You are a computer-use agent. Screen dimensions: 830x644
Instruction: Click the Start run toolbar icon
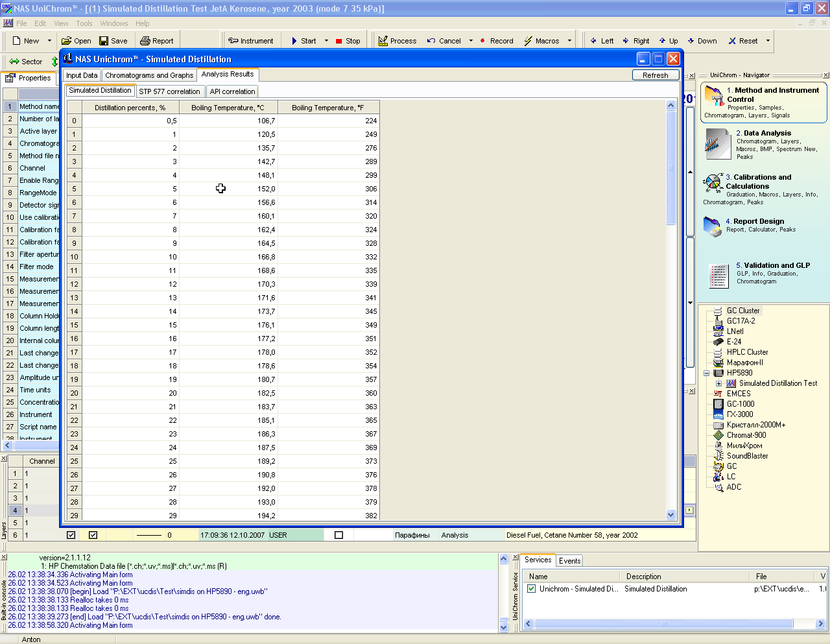pyautogui.click(x=294, y=41)
